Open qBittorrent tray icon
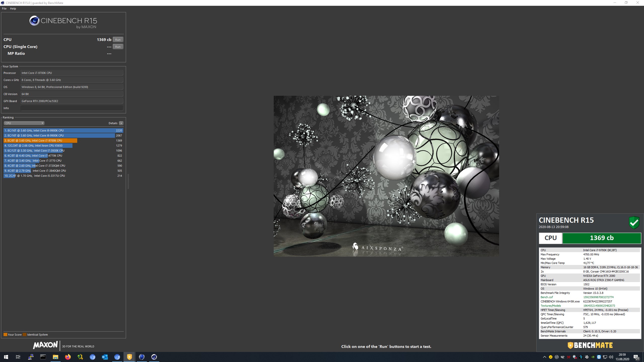Viewport: 644px width, 362px height. point(557,357)
